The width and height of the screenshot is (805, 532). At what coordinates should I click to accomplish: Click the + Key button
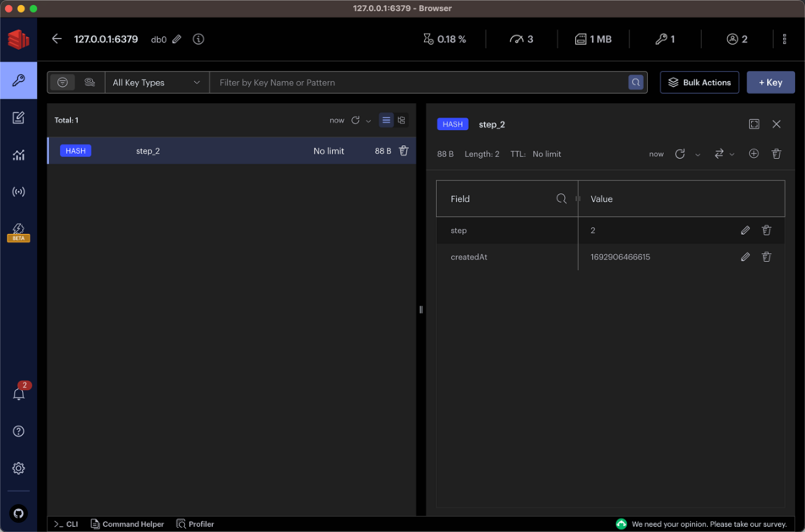pyautogui.click(x=770, y=82)
